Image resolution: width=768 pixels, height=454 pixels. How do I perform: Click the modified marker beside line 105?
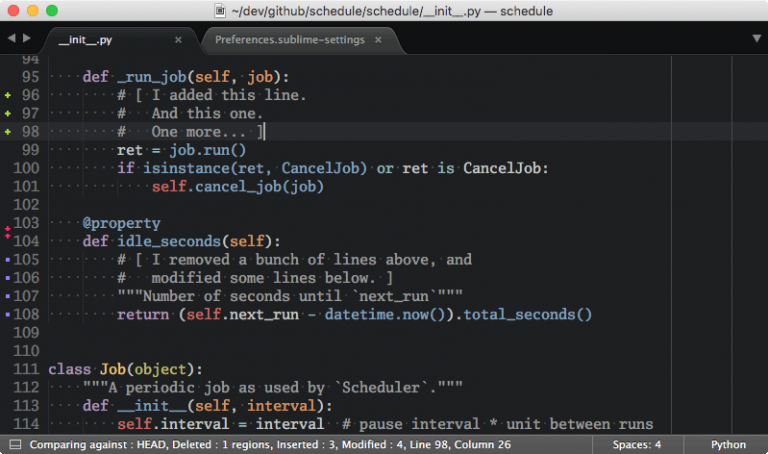(7, 259)
